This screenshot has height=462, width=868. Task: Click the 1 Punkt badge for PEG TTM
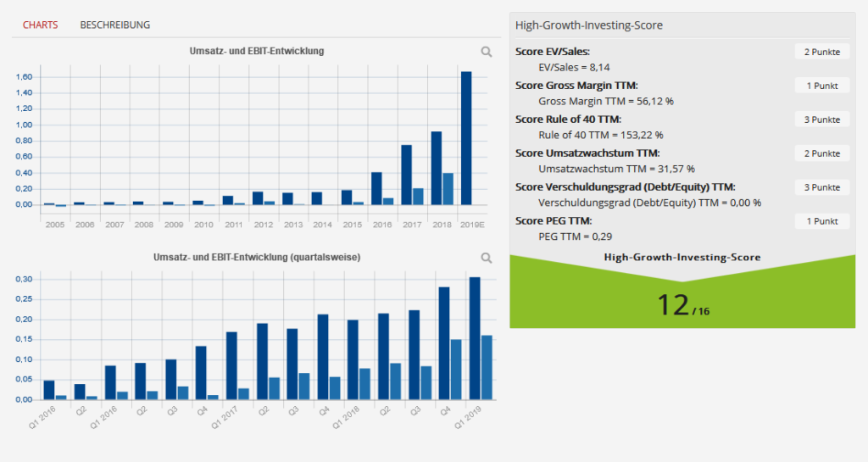pyautogui.click(x=822, y=220)
